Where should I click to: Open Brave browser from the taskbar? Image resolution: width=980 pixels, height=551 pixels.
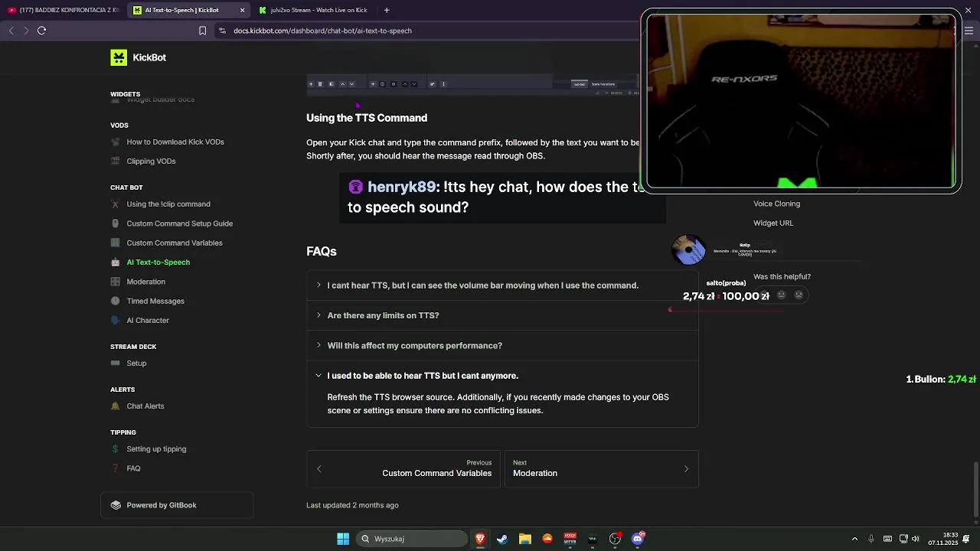pos(480,539)
